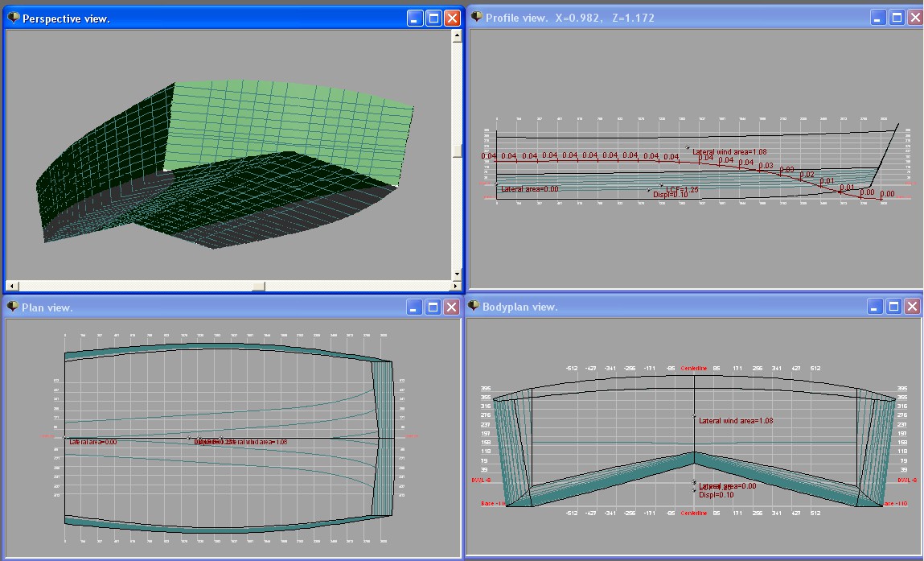Click 'Lateral wind area=1.08' in Bodyplan view
This screenshot has height=561, width=924.
(736, 421)
